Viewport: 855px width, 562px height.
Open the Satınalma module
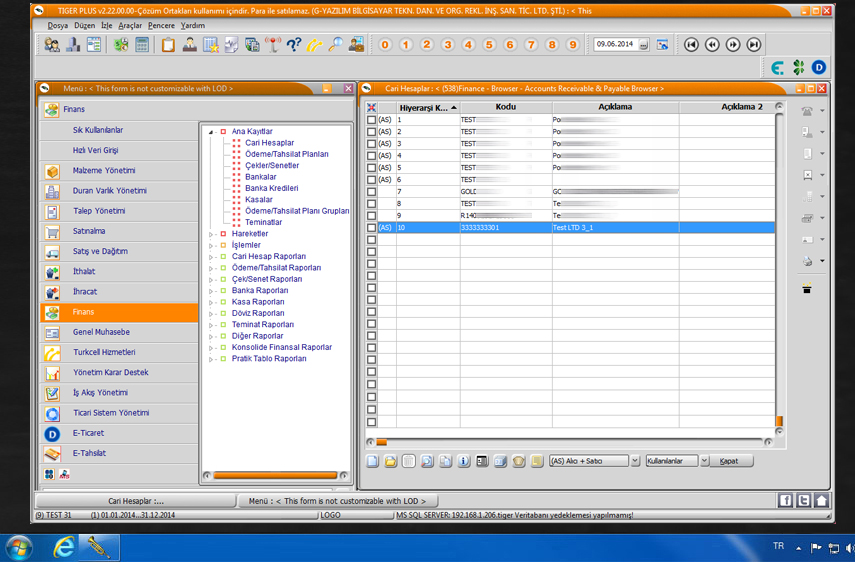[119, 231]
